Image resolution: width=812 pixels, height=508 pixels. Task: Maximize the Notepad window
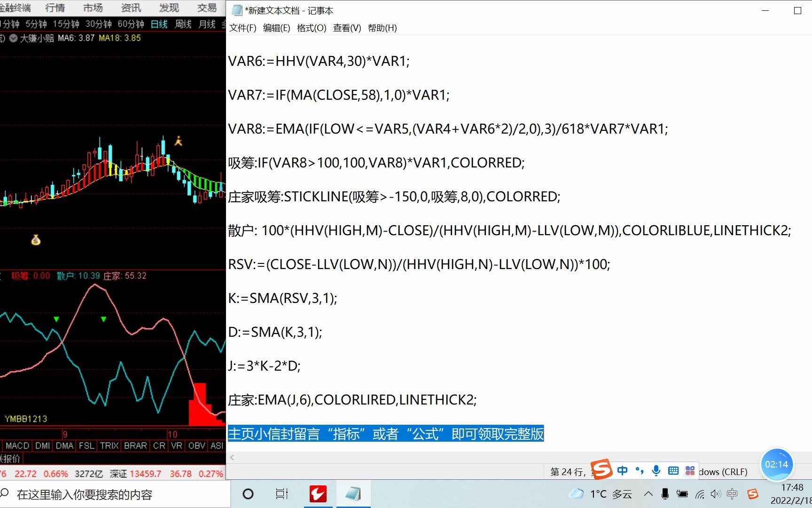pyautogui.click(x=797, y=10)
